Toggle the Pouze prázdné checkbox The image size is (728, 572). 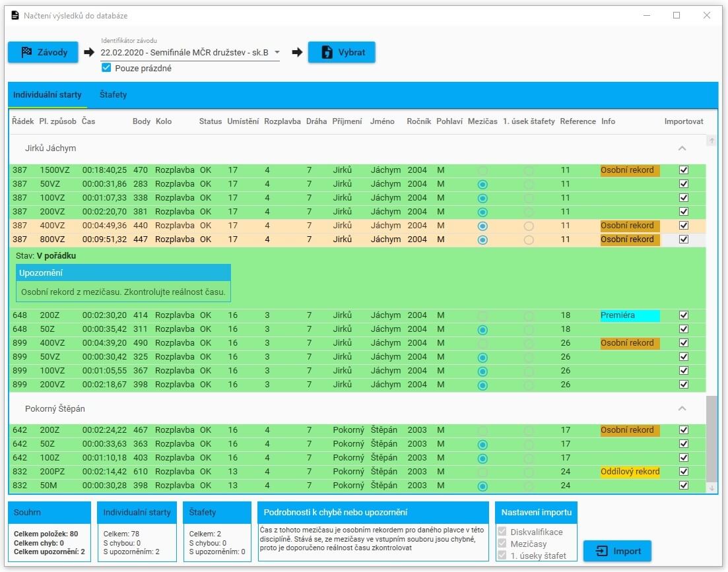click(106, 68)
